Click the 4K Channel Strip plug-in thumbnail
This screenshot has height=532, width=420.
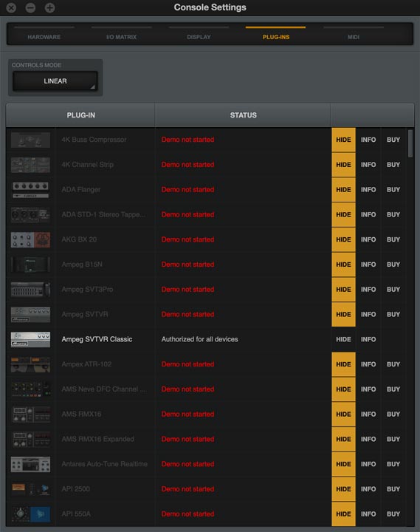point(30,165)
